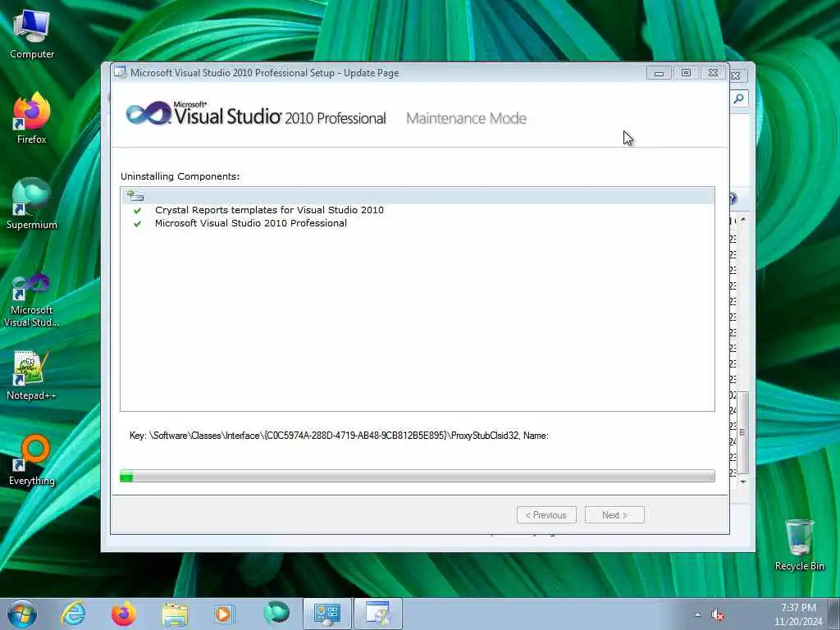This screenshot has width=840, height=630.
Task: Launch the Everything search desktop shortcut
Action: pos(32,459)
